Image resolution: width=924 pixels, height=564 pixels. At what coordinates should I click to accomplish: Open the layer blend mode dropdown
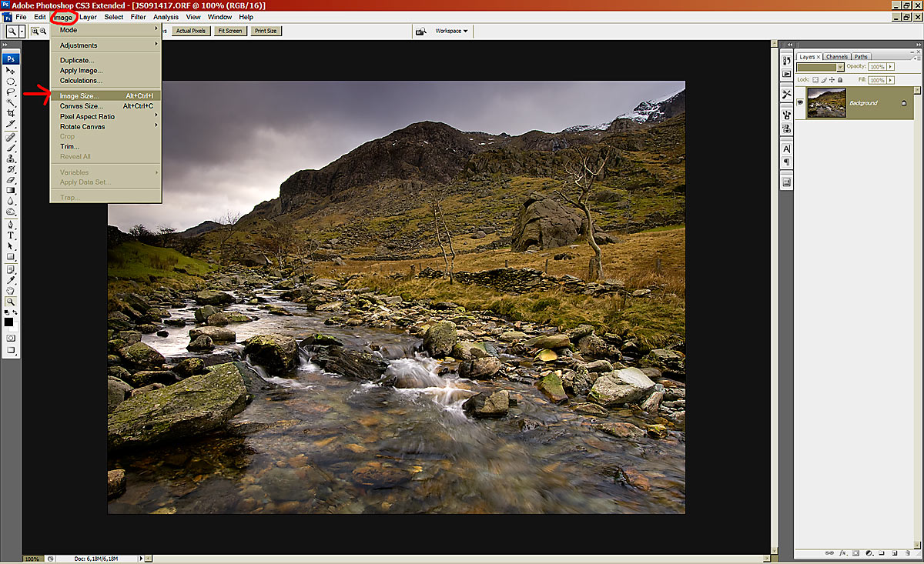pos(821,67)
